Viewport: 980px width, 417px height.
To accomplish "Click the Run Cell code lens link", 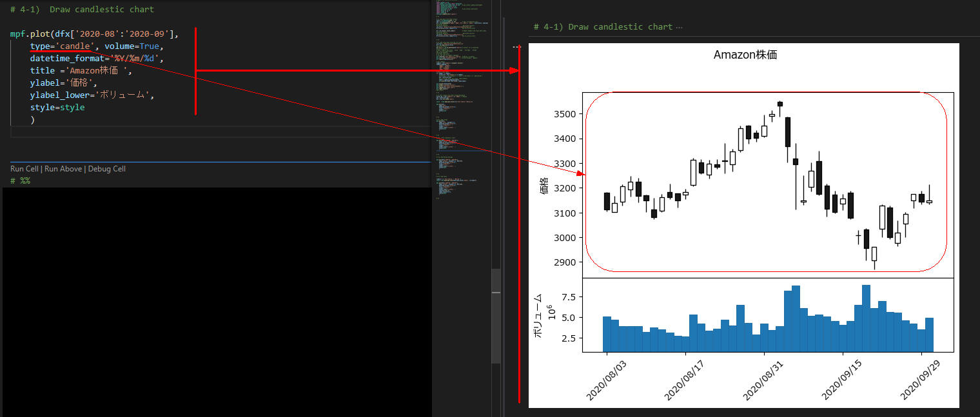I will click(x=24, y=169).
